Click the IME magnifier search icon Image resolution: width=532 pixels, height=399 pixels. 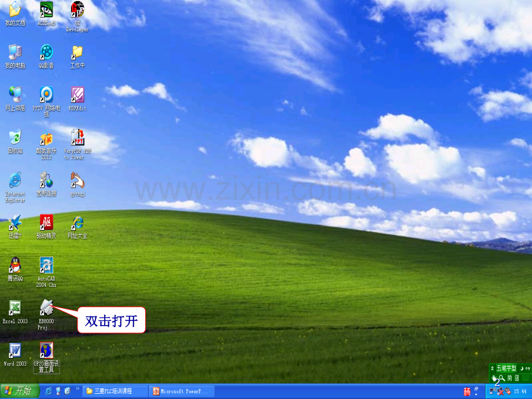point(501,378)
